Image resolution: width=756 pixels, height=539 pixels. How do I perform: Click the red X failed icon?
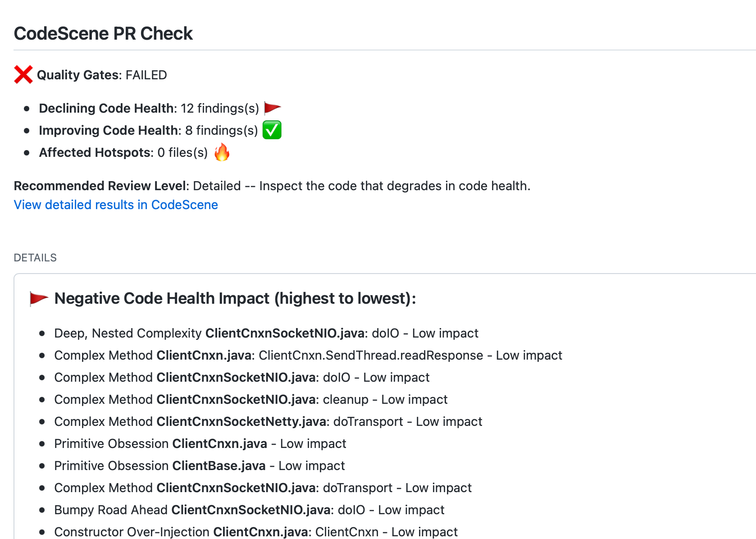[23, 75]
